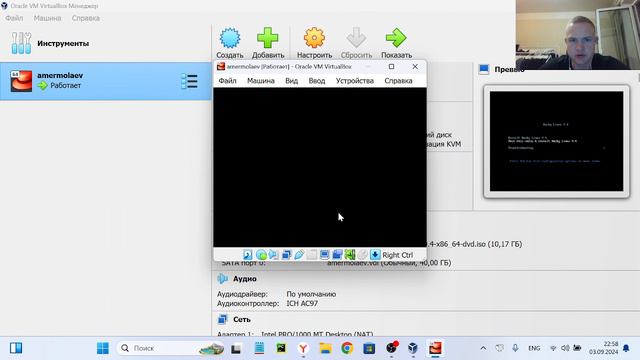Open Машина menu in the VM window
The image size is (640, 360).
coord(261,81)
